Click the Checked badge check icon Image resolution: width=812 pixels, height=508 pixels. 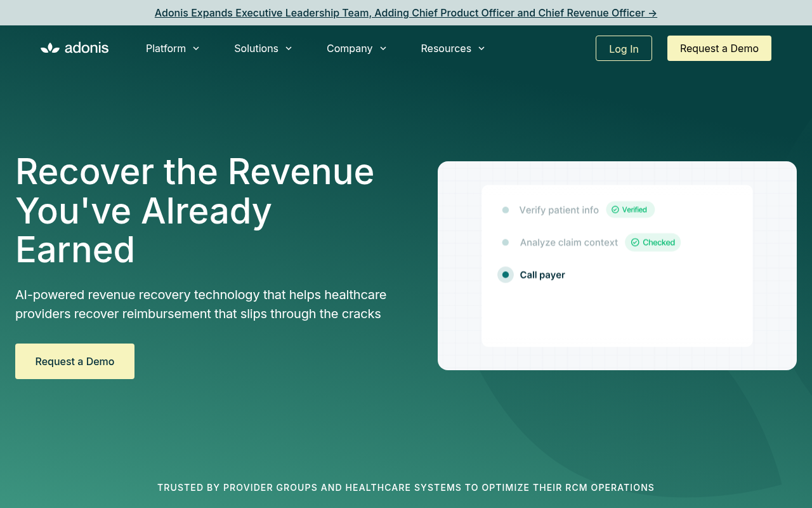tap(635, 243)
